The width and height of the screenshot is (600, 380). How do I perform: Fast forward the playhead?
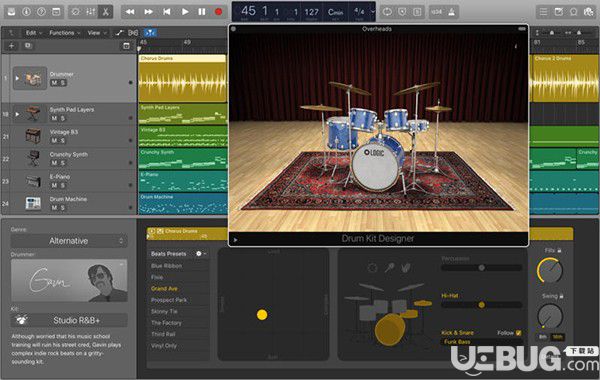coord(148,12)
